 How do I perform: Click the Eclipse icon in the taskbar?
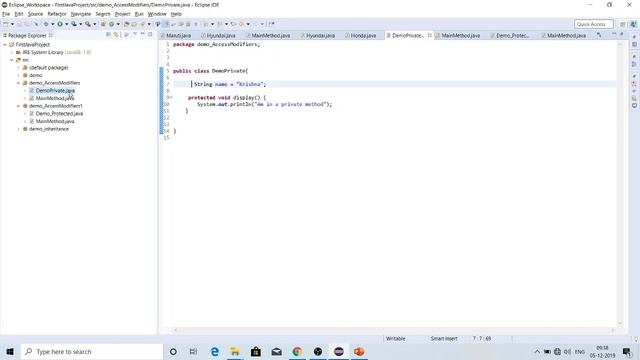coord(338,351)
